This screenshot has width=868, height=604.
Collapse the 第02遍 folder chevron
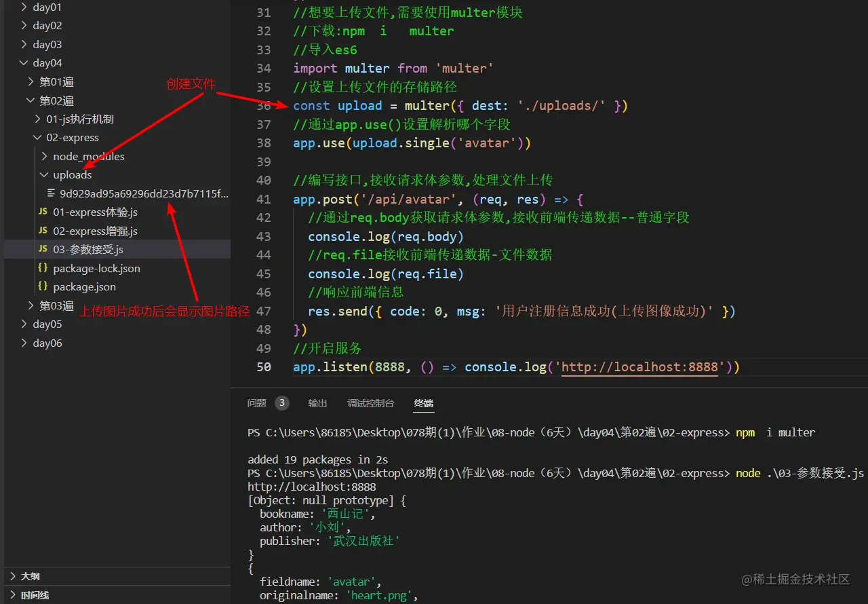coord(31,100)
